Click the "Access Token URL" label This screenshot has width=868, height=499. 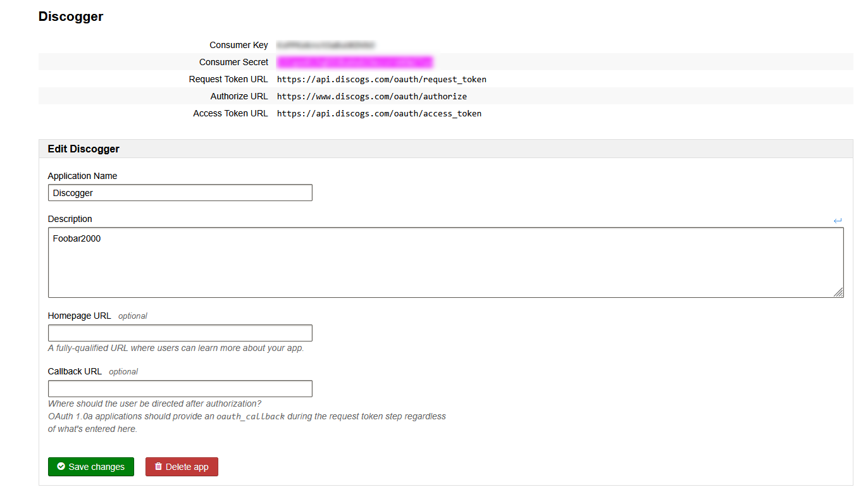[231, 114]
